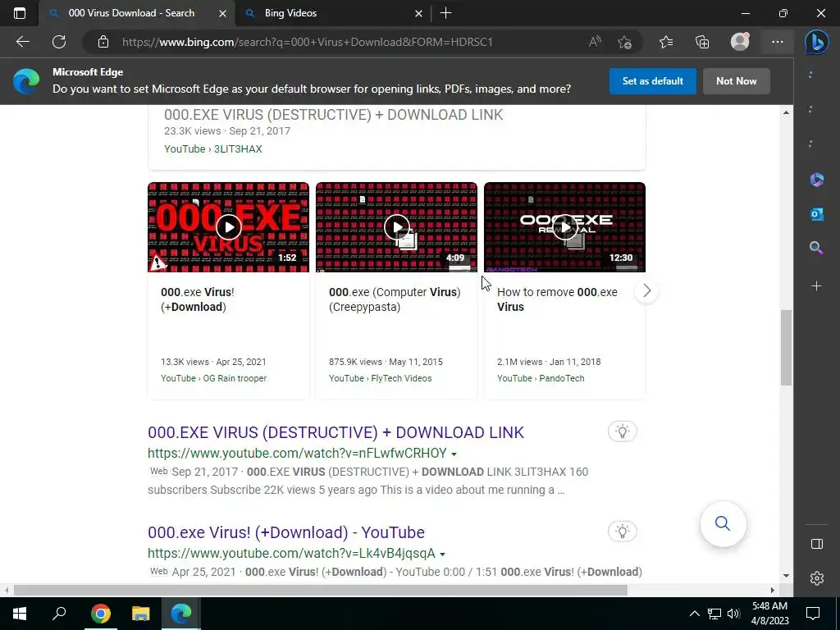Image resolution: width=840 pixels, height=630 pixels.
Task: Open result 000.EXE VIRUS (DESTRUCTIVE) + DOWNLOAD LINK
Action: pos(336,432)
